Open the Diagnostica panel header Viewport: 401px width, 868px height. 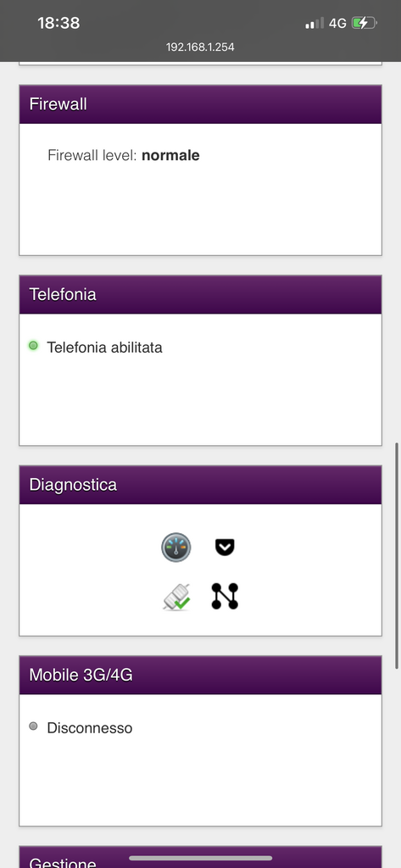coord(200,485)
